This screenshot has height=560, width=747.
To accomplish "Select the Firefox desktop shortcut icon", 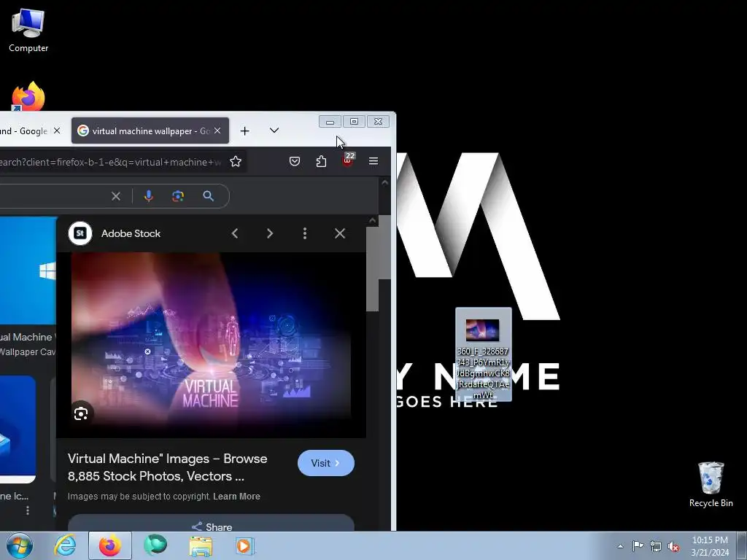I will (x=28, y=97).
